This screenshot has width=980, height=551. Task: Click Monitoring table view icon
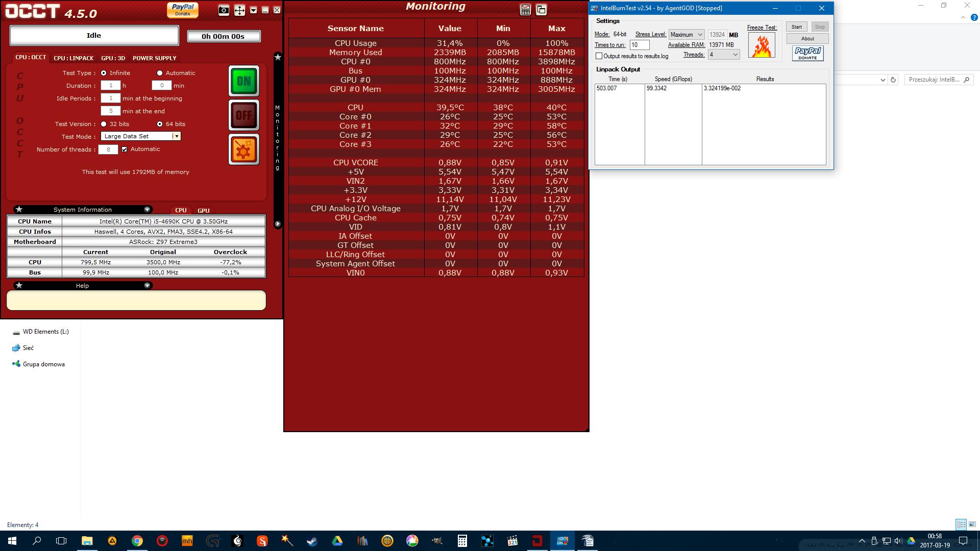tap(525, 10)
